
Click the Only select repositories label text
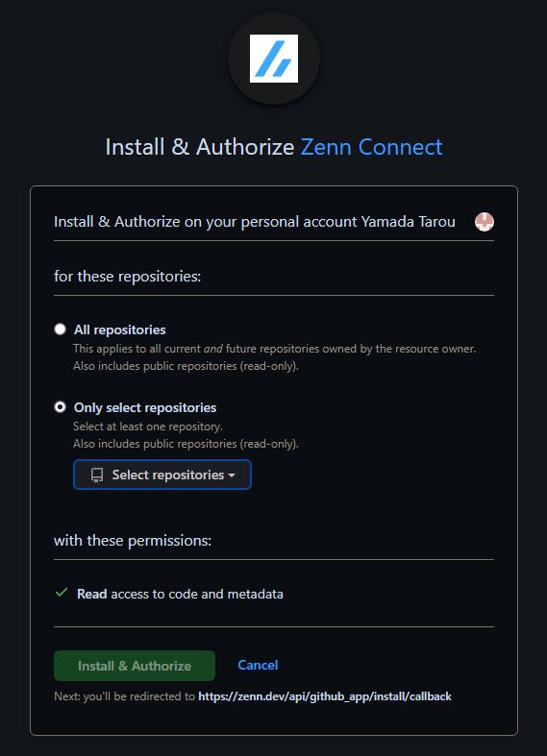point(145,408)
